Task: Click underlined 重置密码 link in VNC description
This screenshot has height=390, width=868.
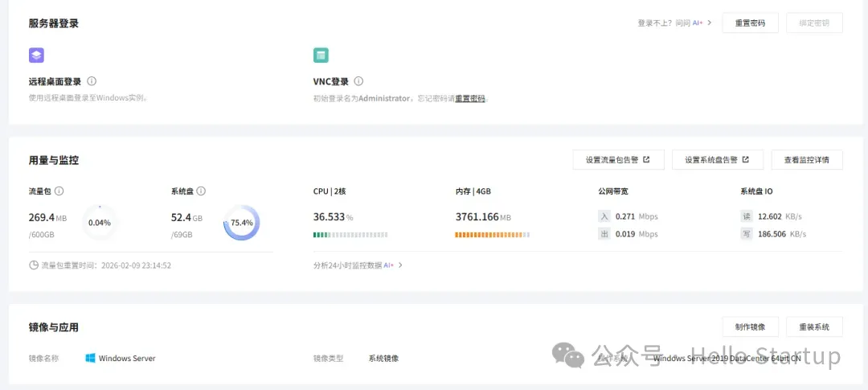Action: [470, 98]
